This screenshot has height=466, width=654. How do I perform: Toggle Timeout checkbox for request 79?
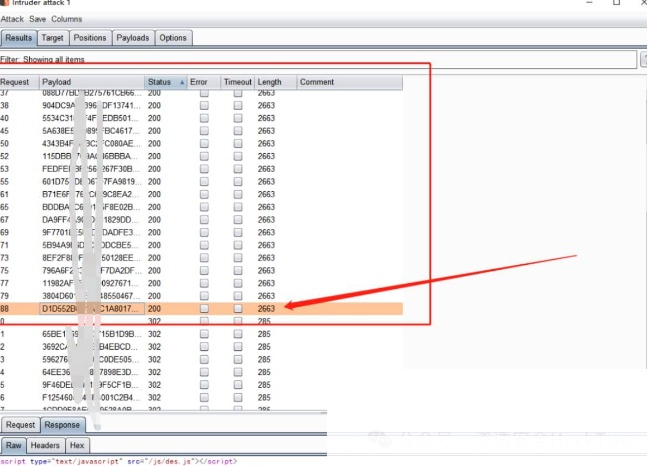(238, 297)
